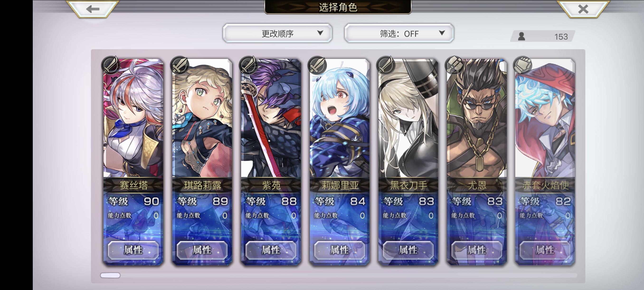Open the 筛选：OFF filter dropdown
The width and height of the screenshot is (644, 290).
[x=399, y=33]
